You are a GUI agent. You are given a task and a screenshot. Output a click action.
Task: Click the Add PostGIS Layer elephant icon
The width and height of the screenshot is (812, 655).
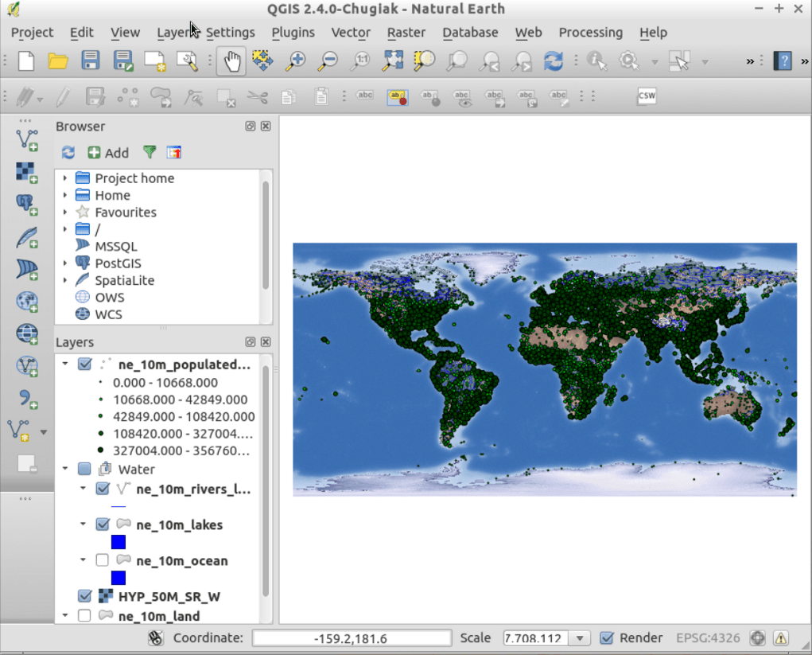tap(27, 205)
